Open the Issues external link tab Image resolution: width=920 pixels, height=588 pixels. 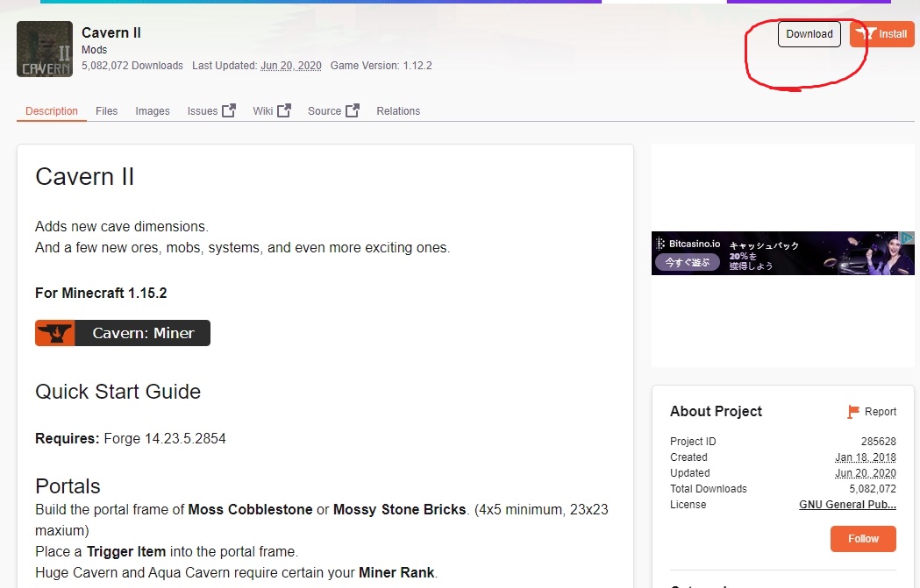tap(211, 110)
